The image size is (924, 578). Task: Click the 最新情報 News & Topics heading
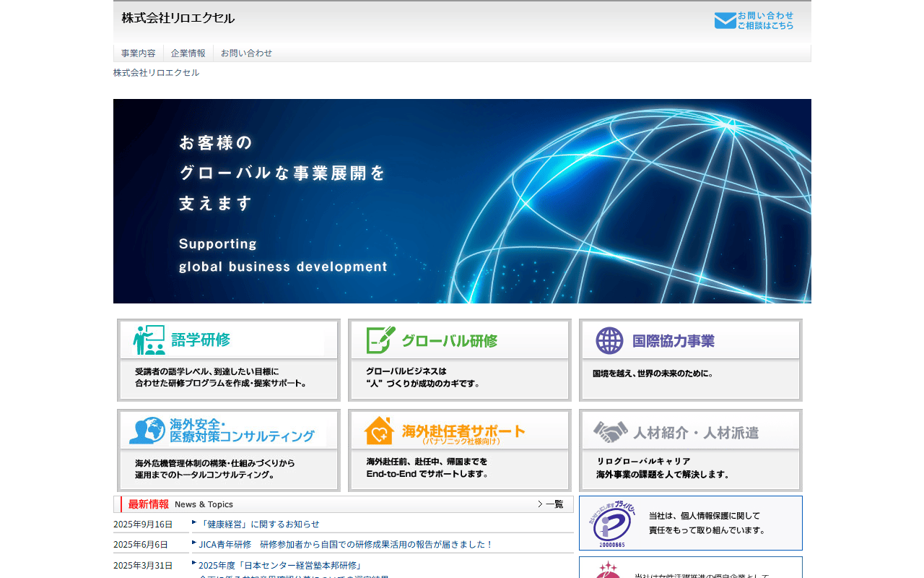[x=180, y=504]
